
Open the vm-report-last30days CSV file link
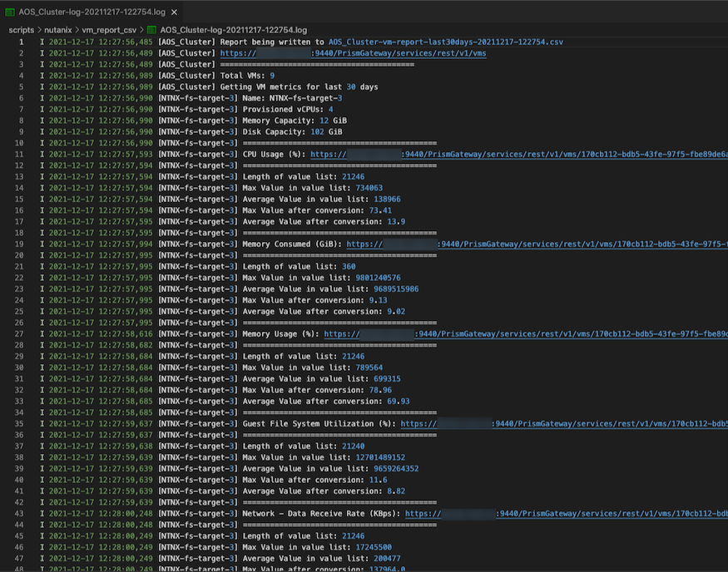tap(446, 42)
